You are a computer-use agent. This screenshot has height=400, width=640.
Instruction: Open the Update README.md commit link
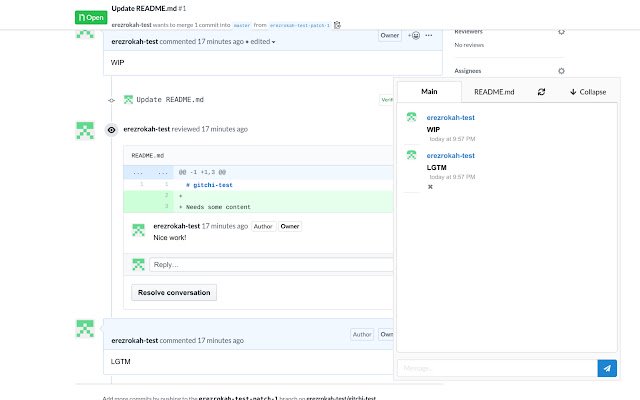click(x=170, y=100)
